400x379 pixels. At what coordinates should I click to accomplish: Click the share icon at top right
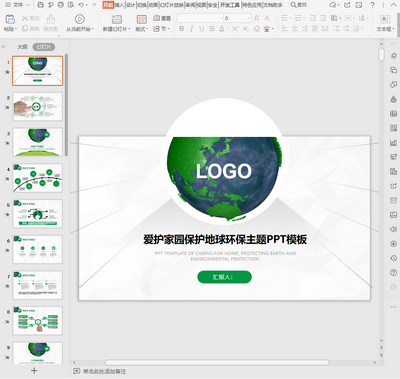click(x=347, y=5)
